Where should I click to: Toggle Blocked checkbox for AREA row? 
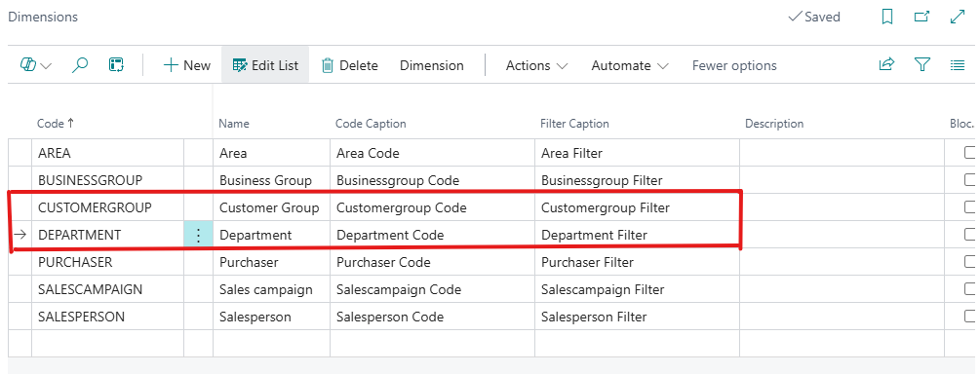tap(969, 153)
